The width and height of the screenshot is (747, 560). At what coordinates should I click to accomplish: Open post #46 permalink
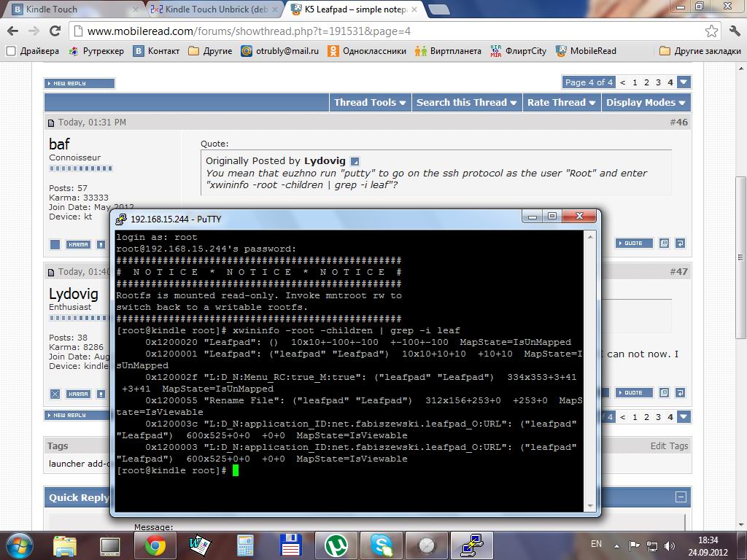pos(679,122)
